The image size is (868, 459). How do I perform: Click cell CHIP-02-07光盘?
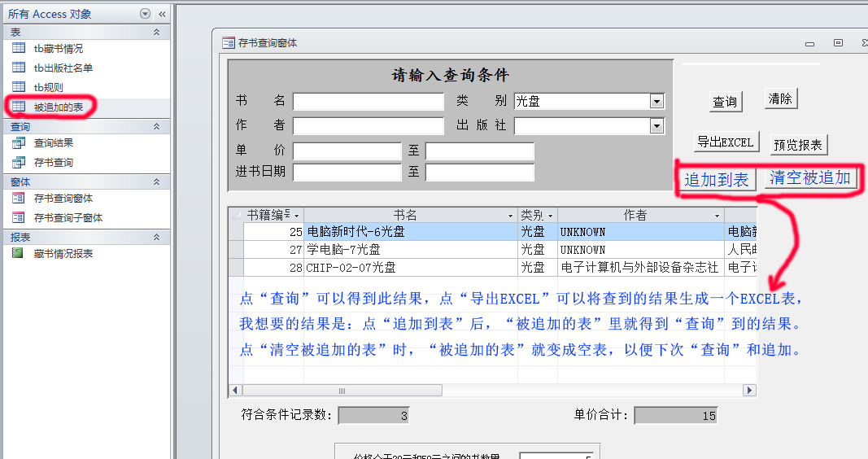pyautogui.click(x=411, y=268)
